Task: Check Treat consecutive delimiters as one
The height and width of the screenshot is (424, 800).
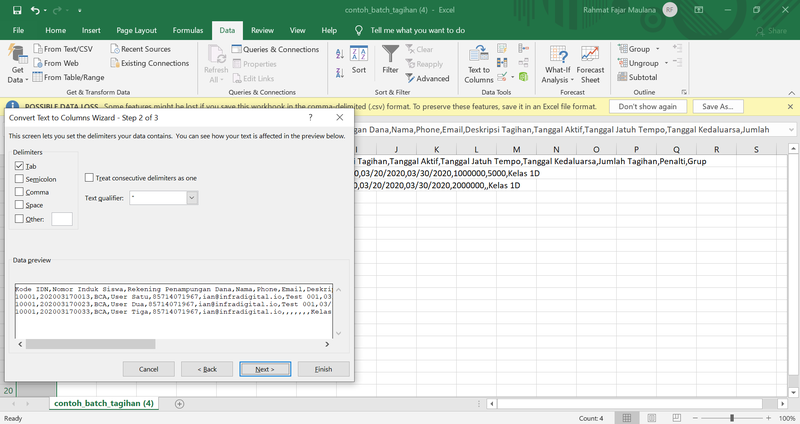Action: (89, 178)
